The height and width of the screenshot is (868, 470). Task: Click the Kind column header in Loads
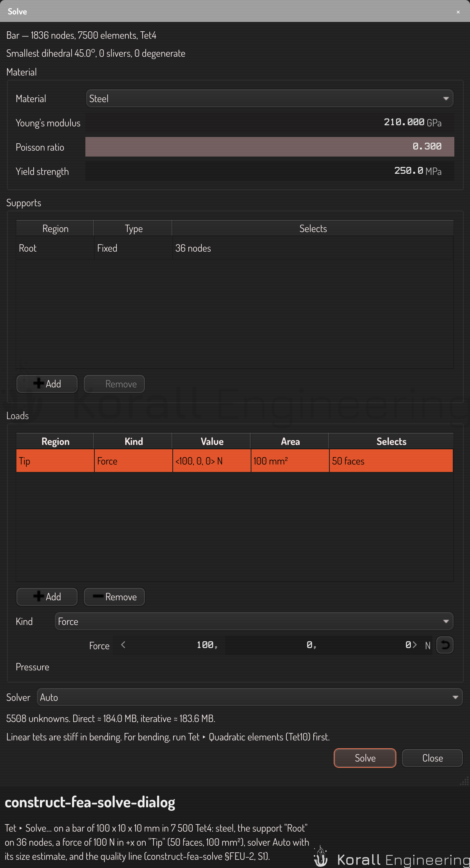pos(133,441)
